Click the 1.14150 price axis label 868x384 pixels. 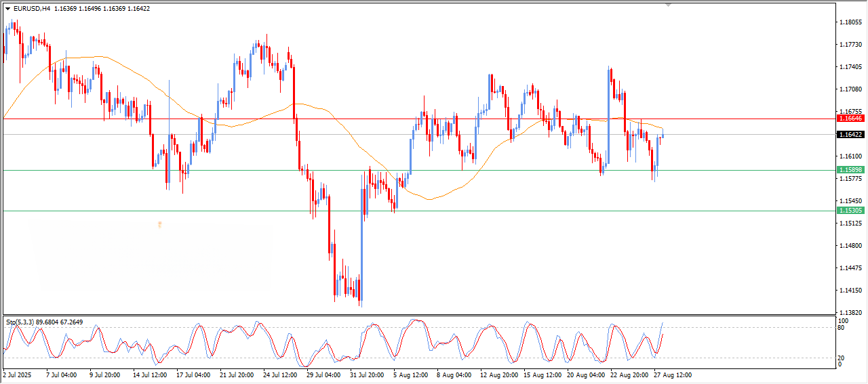(850, 291)
